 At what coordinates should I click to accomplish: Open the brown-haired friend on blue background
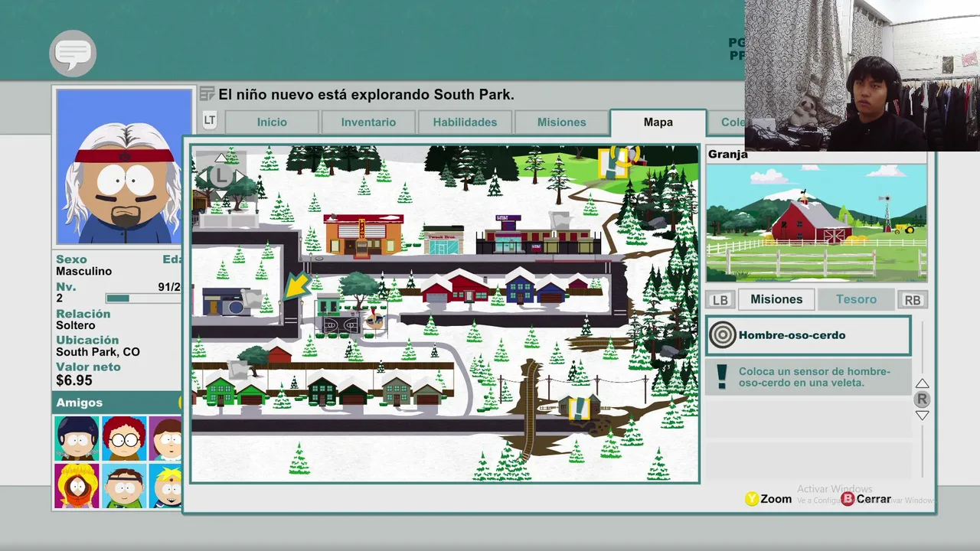tap(124, 486)
